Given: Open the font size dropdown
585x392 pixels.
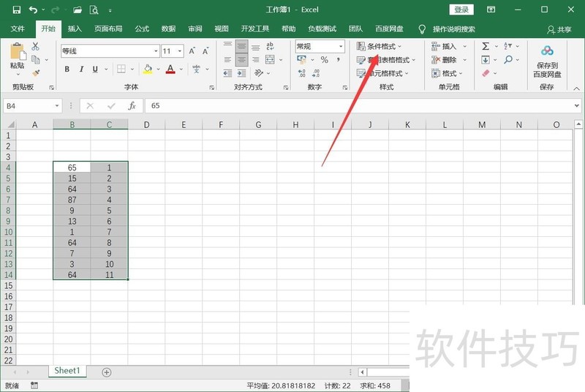Looking at the screenshot, I should [x=180, y=51].
